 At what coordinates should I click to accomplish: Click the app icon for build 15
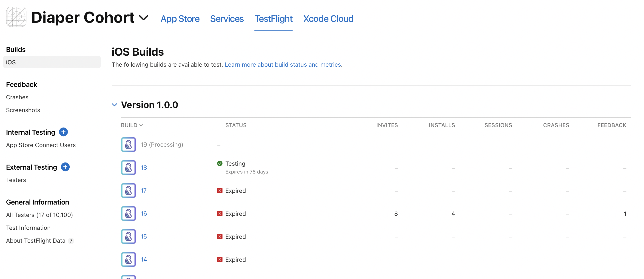(128, 236)
